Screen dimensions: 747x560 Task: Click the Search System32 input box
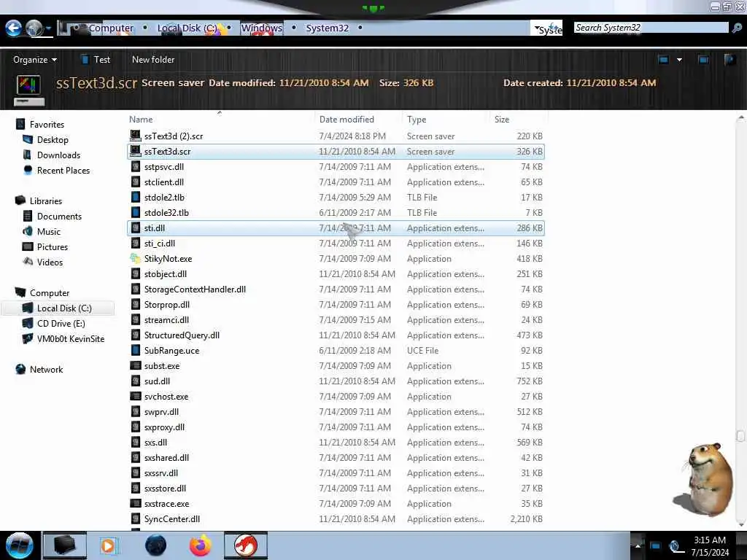(651, 28)
